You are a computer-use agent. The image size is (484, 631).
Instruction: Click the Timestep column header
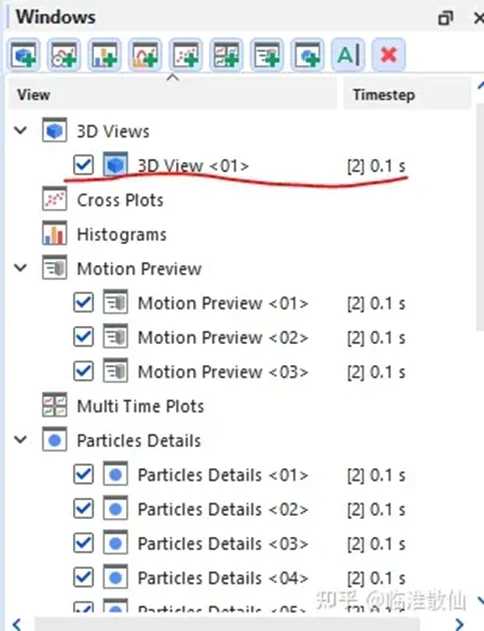coord(407,95)
